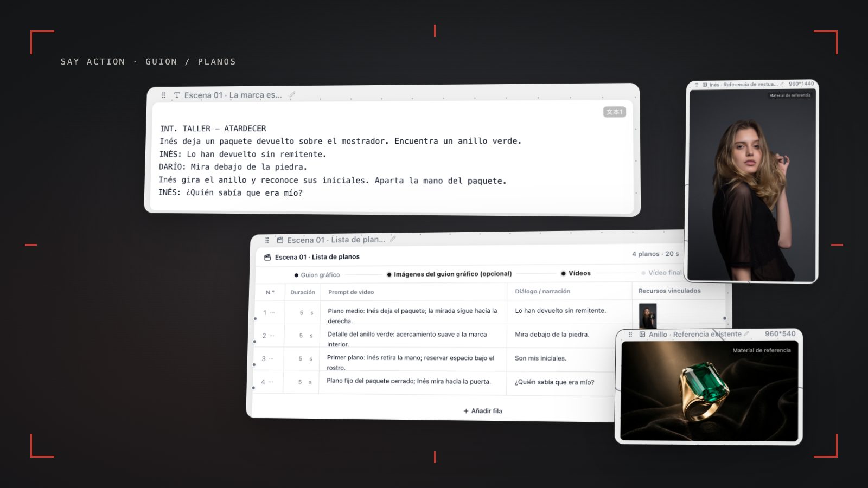Click the drag handle of the Anillo reference card

(x=630, y=335)
